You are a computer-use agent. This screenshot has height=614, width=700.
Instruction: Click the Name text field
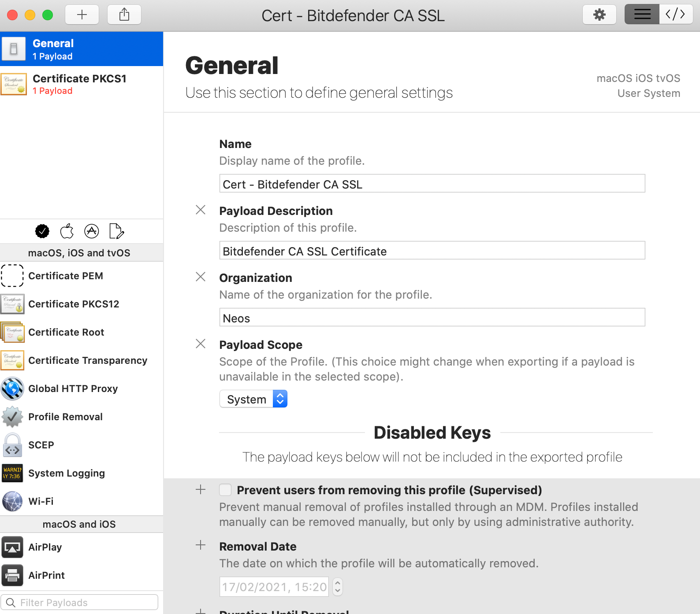click(x=432, y=184)
